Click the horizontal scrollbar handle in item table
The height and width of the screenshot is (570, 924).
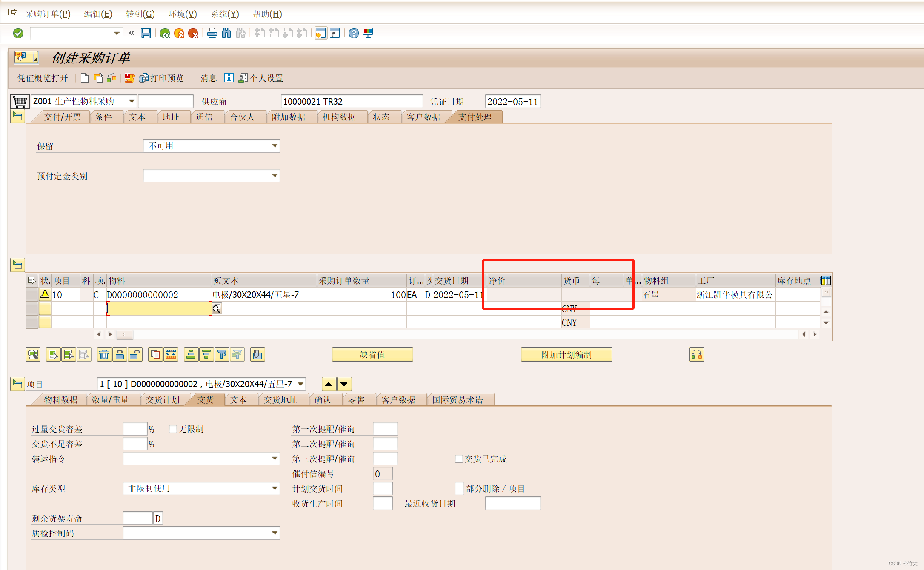coord(125,335)
